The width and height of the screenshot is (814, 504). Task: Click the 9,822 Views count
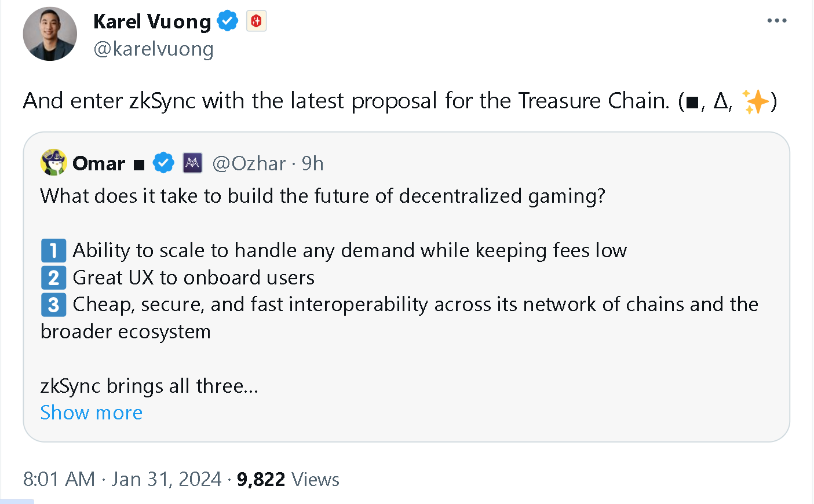tap(288, 479)
